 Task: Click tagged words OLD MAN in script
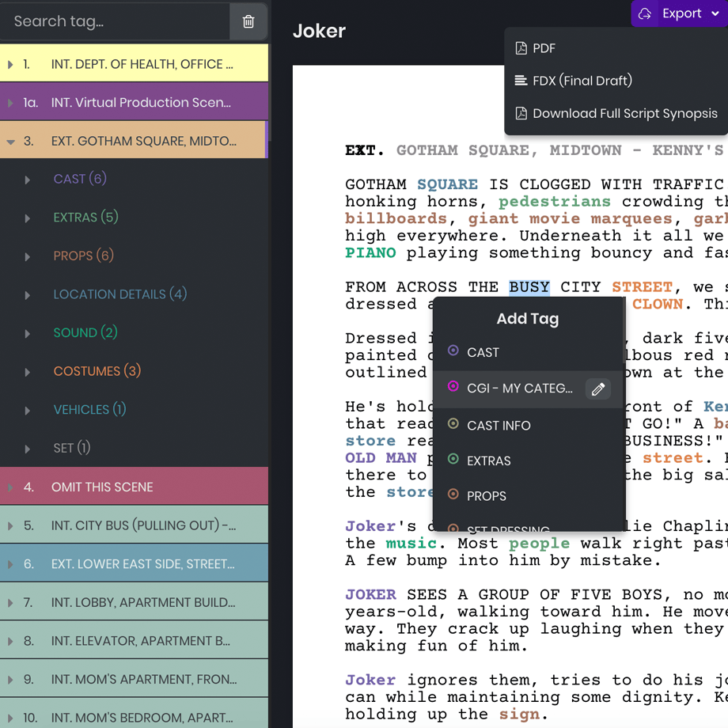381,458
